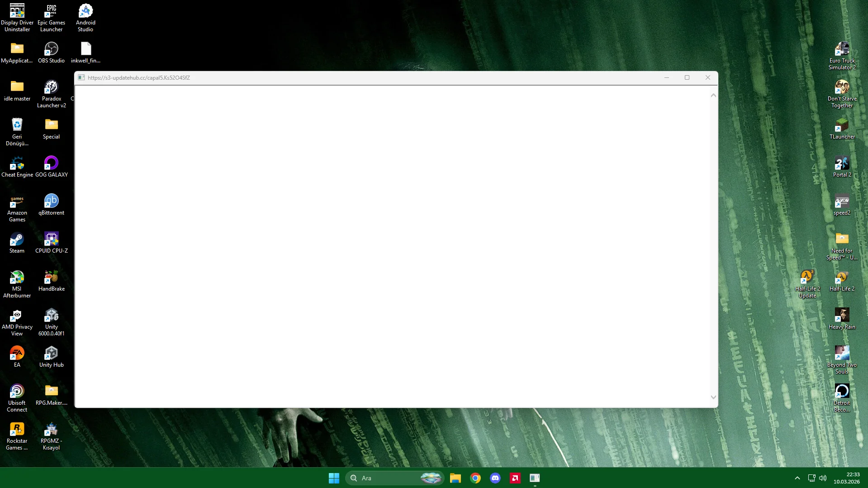Open the Geri Dönüşü... recycle bin

tap(17, 132)
